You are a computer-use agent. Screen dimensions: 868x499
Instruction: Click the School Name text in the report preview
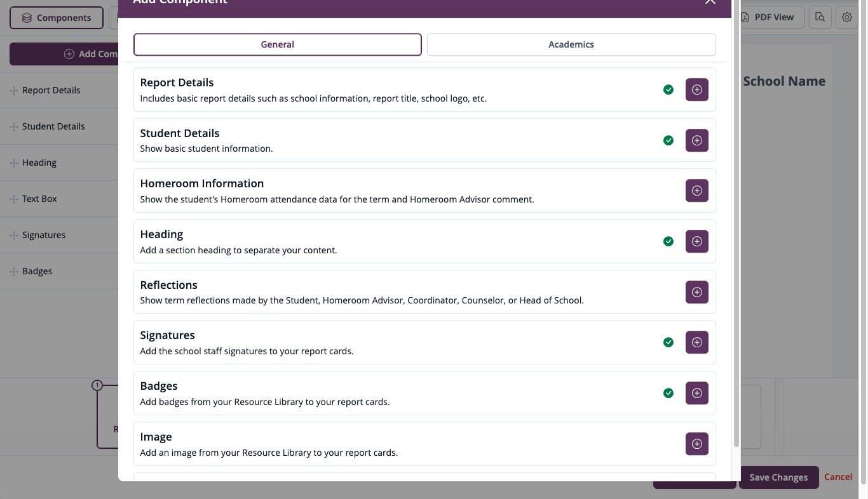click(784, 81)
